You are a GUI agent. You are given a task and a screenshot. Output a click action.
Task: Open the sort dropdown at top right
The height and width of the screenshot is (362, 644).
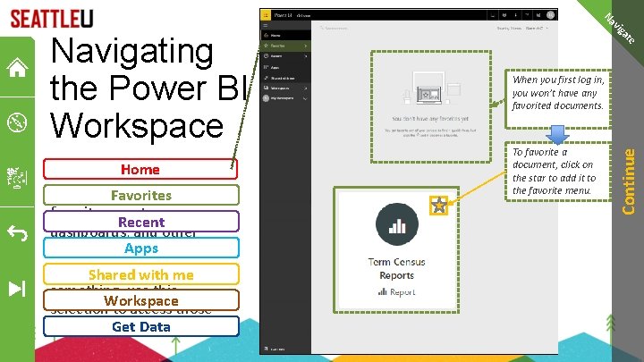[537, 29]
